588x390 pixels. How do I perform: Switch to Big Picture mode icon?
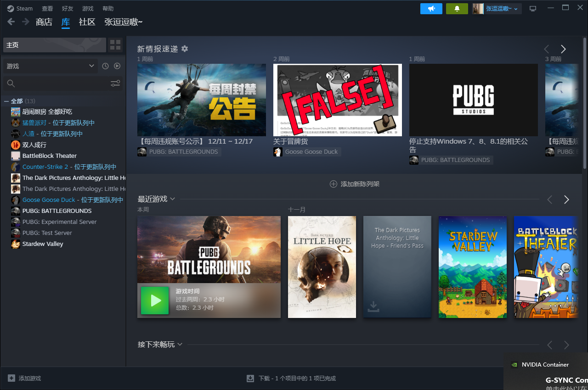click(x=533, y=9)
